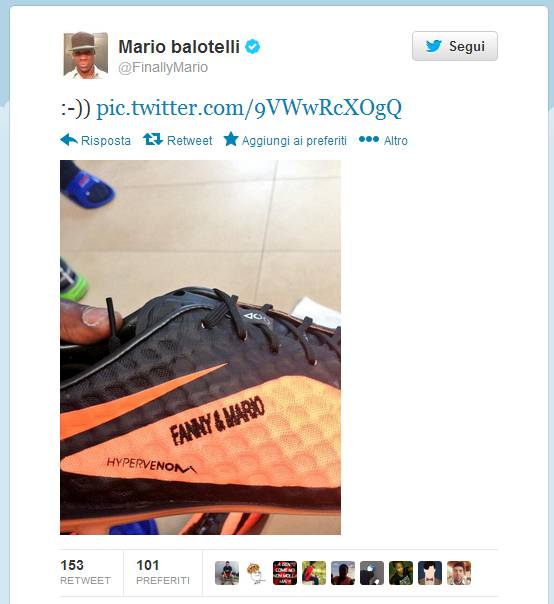Click the Segui follow button

pos(455,46)
